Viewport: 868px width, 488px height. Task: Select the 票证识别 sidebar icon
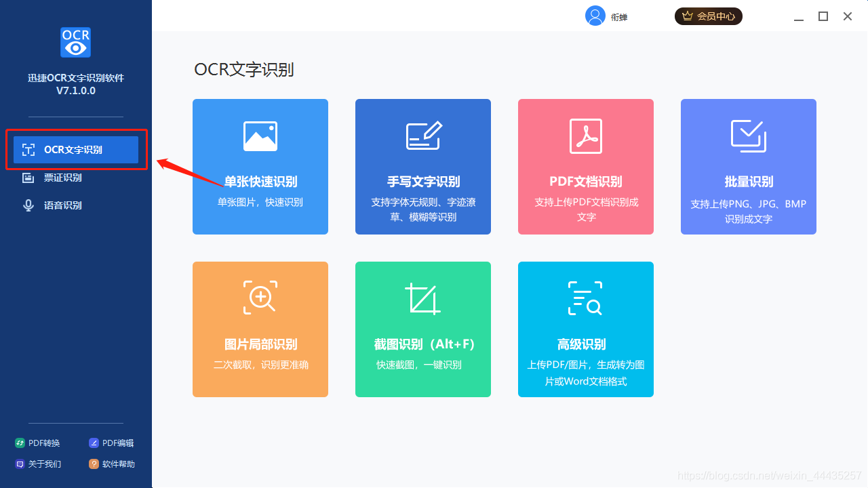(x=28, y=177)
